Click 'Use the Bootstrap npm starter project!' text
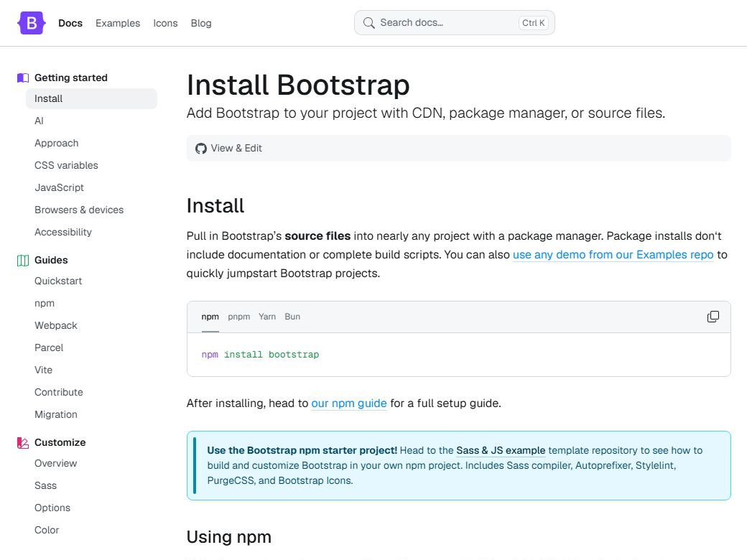Viewport: 747px width, 560px height. 302,450
